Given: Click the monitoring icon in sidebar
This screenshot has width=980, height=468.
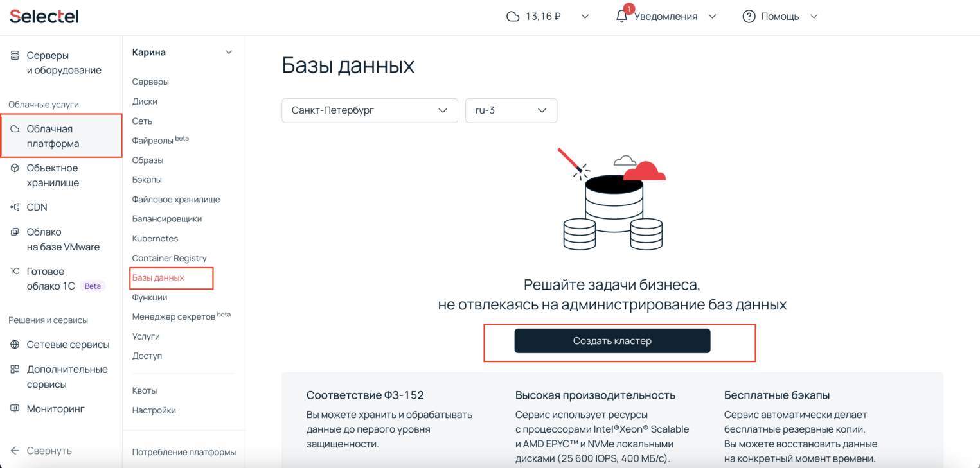Looking at the screenshot, I should 15,409.
